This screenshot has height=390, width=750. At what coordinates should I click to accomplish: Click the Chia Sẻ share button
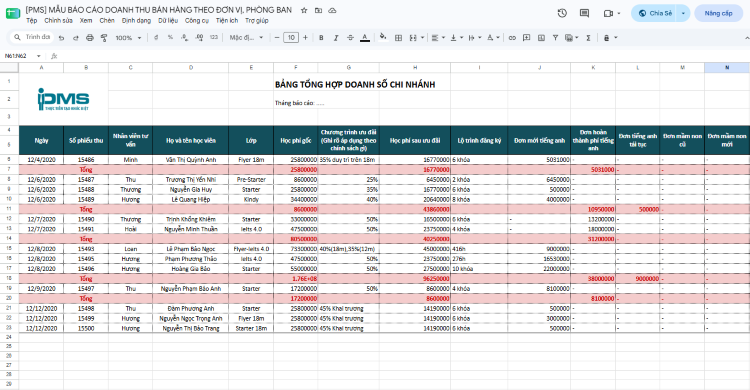pyautogui.click(x=655, y=13)
